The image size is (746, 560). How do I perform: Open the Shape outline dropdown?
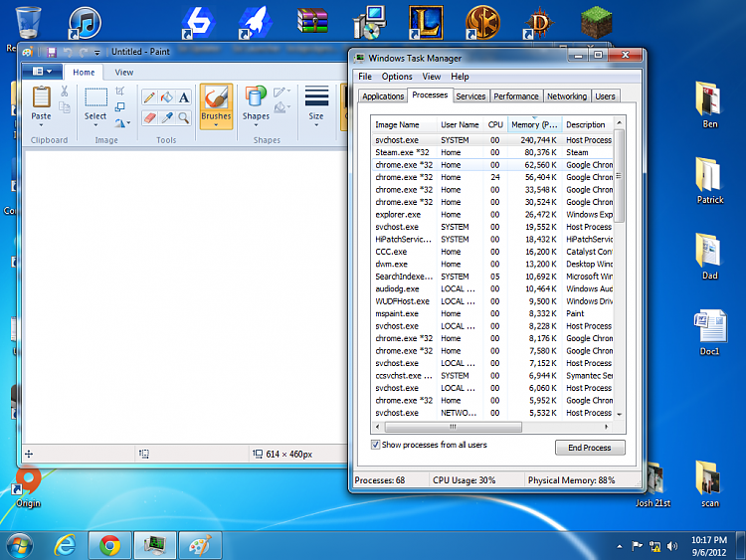[281, 92]
